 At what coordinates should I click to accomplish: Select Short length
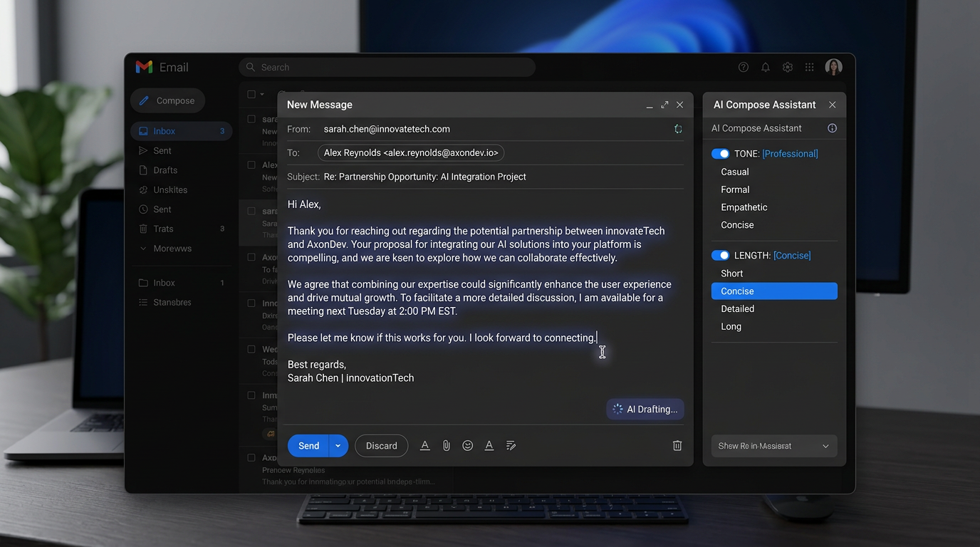click(x=731, y=273)
